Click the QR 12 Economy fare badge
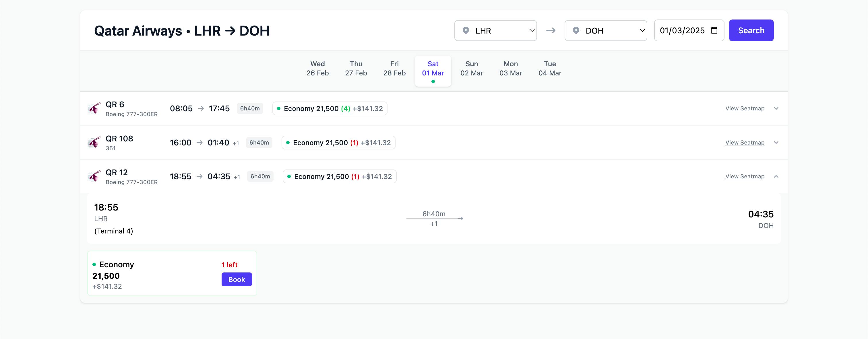868x339 pixels. [339, 176]
